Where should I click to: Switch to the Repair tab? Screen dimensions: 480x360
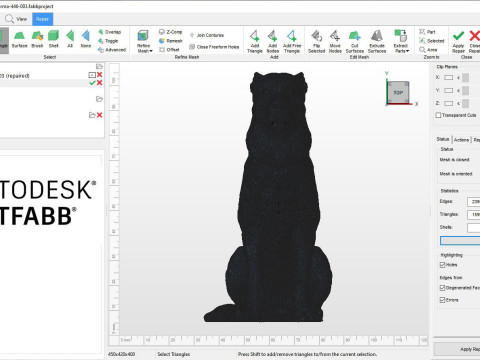(x=43, y=19)
